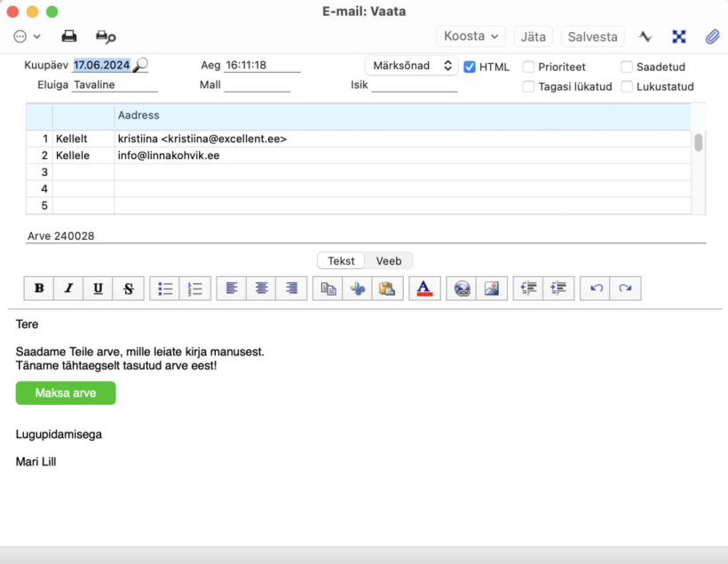
Task: Insert a hyperlink with globe icon
Action: pos(462,289)
